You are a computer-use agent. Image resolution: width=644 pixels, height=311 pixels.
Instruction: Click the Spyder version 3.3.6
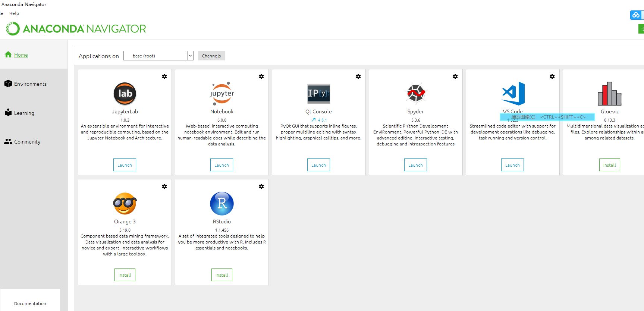[x=416, y=120]
